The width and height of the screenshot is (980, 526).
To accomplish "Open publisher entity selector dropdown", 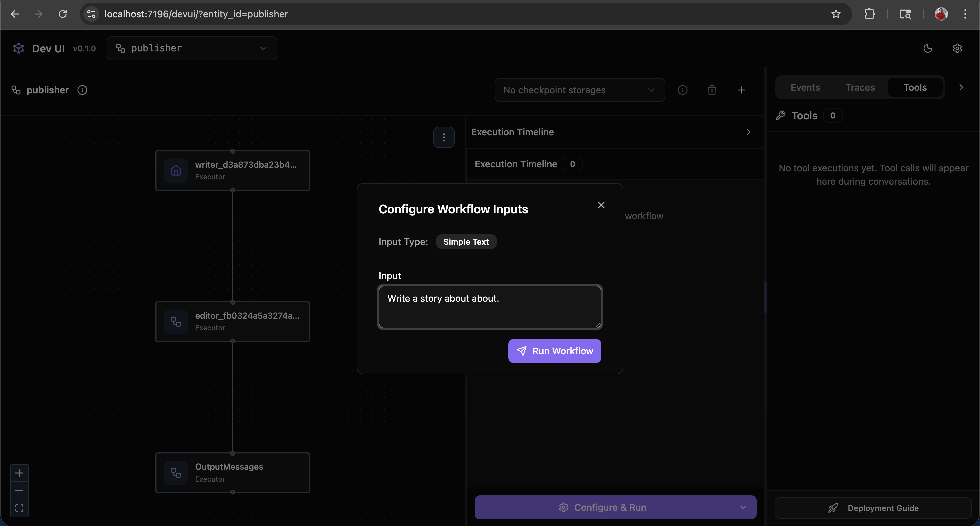I will (x=192, y=48).
